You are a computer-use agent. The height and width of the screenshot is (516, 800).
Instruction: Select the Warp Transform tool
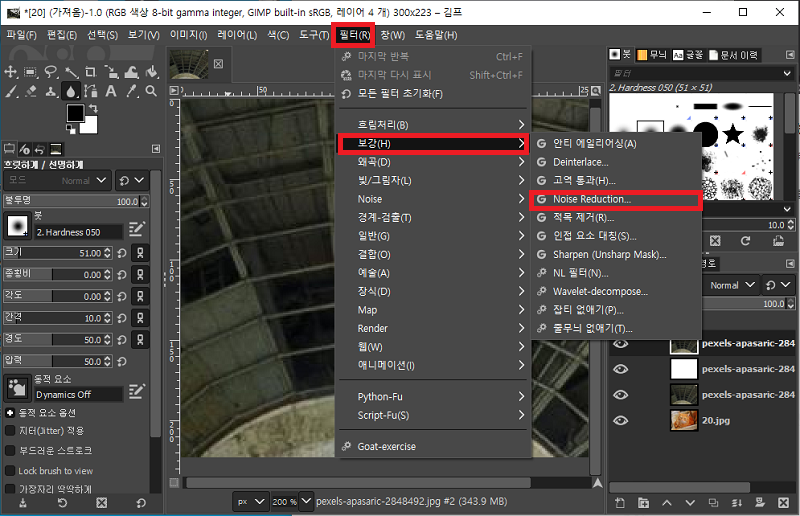point(131,72)
